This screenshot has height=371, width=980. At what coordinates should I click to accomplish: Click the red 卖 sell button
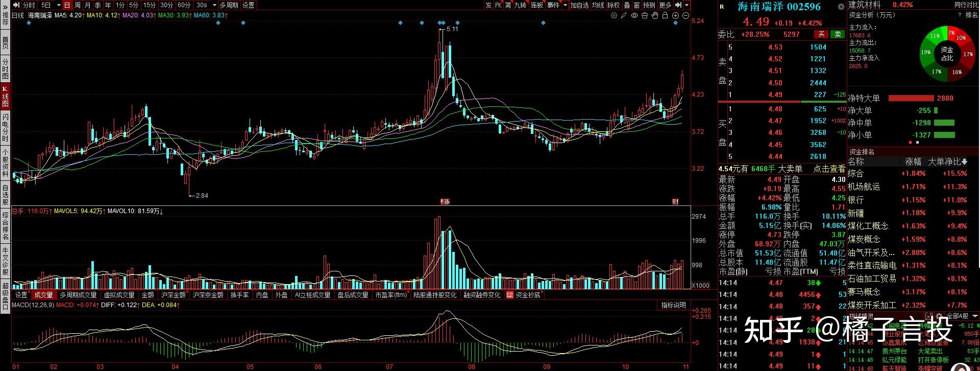(x=821, y=34)
